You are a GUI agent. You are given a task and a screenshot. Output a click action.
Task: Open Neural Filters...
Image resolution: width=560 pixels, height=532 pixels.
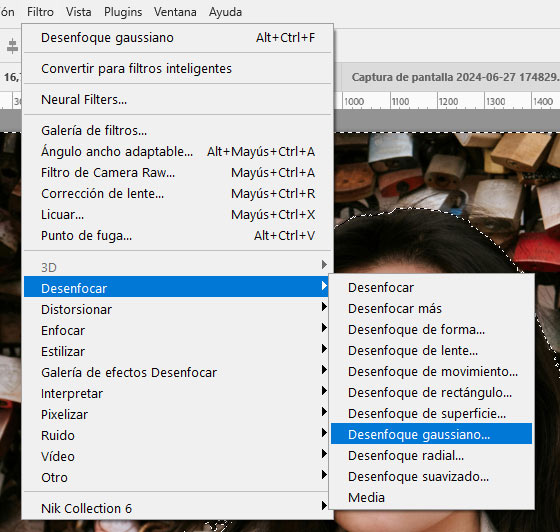coord(178,100)
